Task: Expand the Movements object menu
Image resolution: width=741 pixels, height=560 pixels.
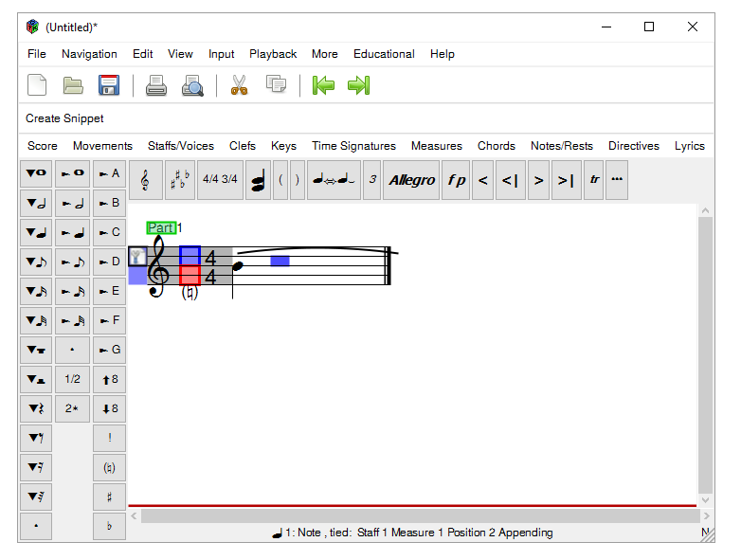Action: 102,146
